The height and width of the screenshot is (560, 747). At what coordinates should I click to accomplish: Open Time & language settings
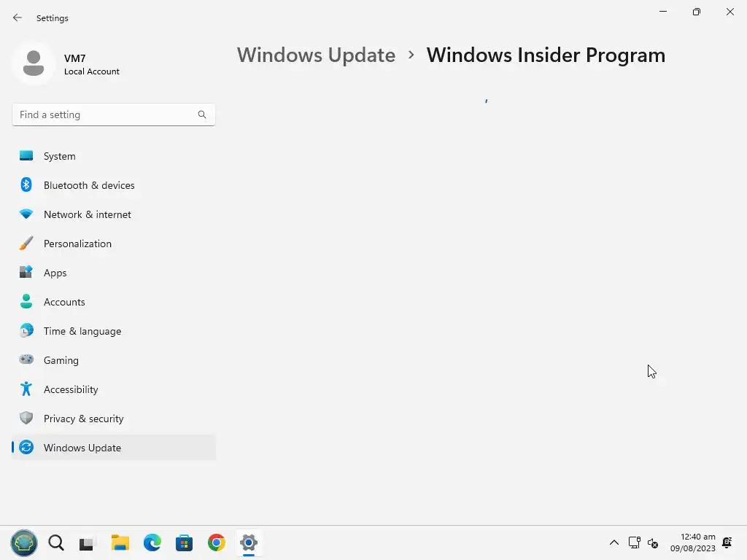[x=113, y=331]
